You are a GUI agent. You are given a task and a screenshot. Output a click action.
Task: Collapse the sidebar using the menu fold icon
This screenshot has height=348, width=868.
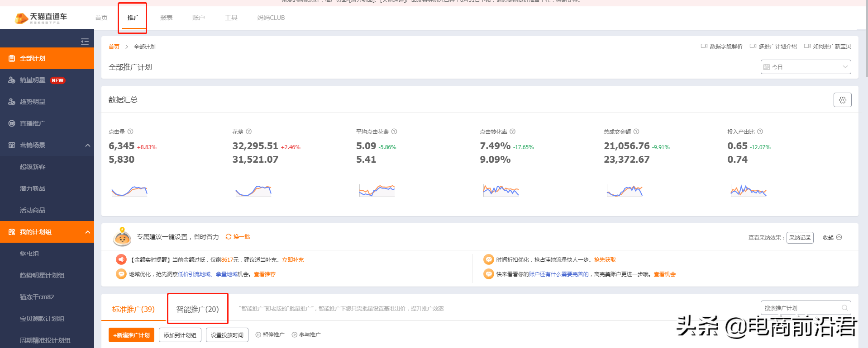pyautogui.click(x=85, y=42)
